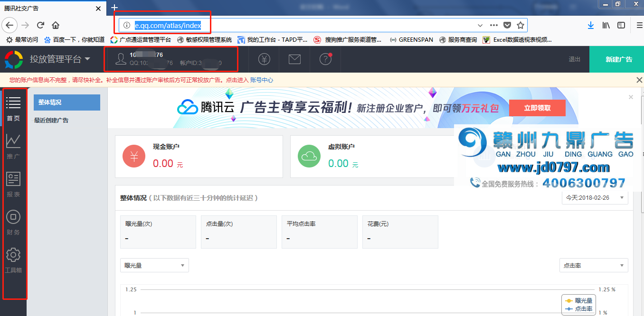Viewport: 644px width, 316px height.
Task: Open 报表 in left sidebar
Action: click(x=13, y=185)
